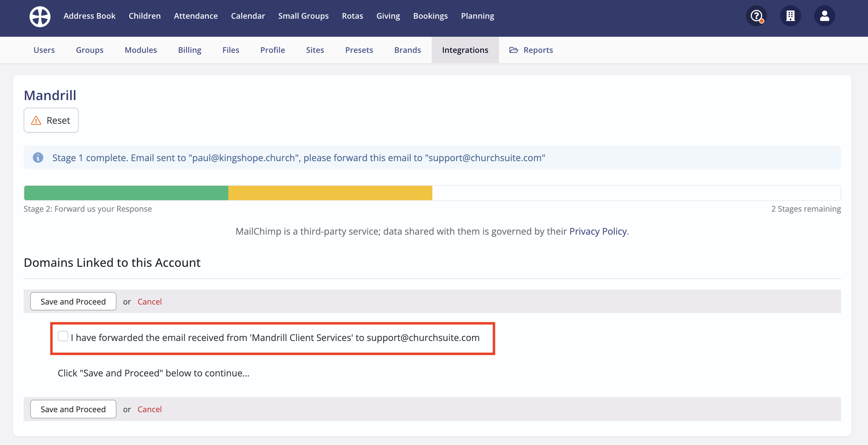Screen dimensions: 868x445
Task: Click the empty remaining progress bar section
Action: (x=636, y=193)
